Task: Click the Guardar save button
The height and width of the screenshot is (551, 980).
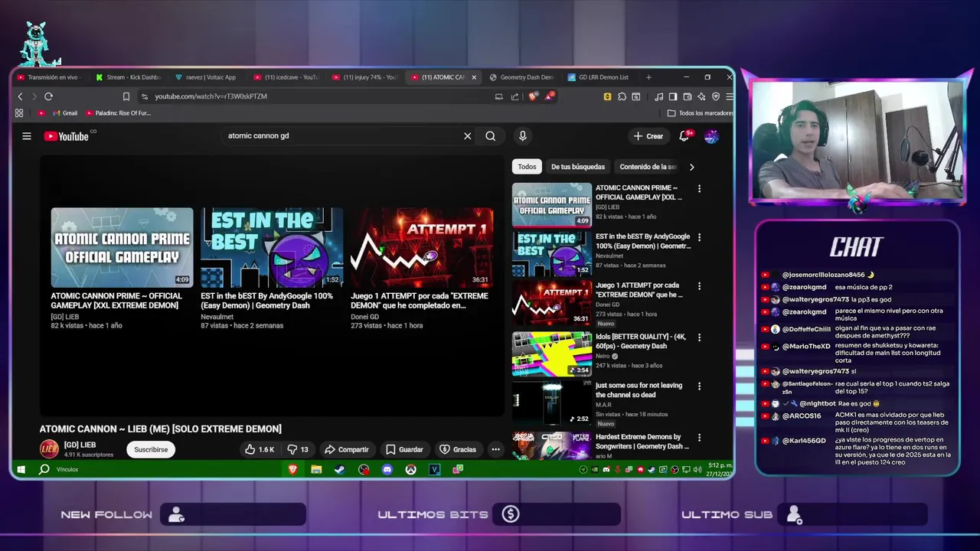Action: click(404, 449)
